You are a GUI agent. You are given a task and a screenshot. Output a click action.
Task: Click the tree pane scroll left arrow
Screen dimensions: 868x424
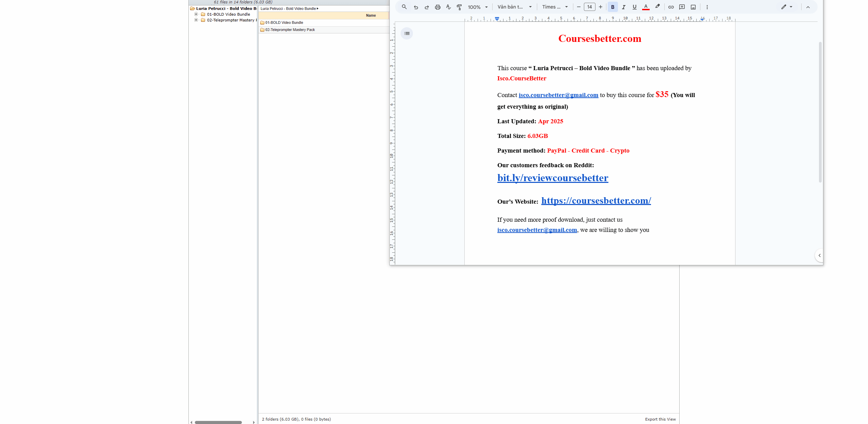tap(191, 422)
